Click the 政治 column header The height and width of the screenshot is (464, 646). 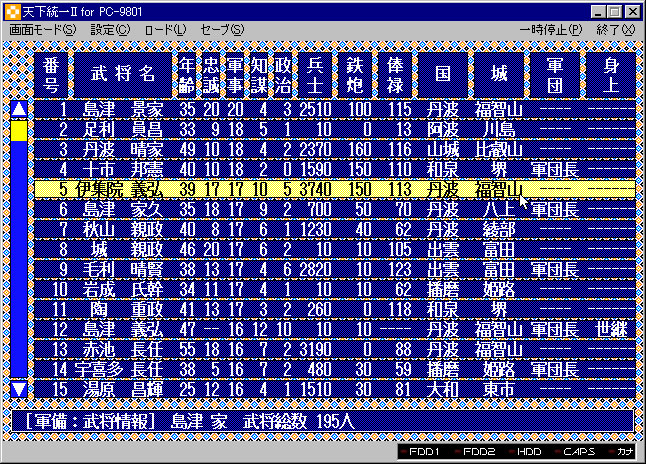(283, 75)
